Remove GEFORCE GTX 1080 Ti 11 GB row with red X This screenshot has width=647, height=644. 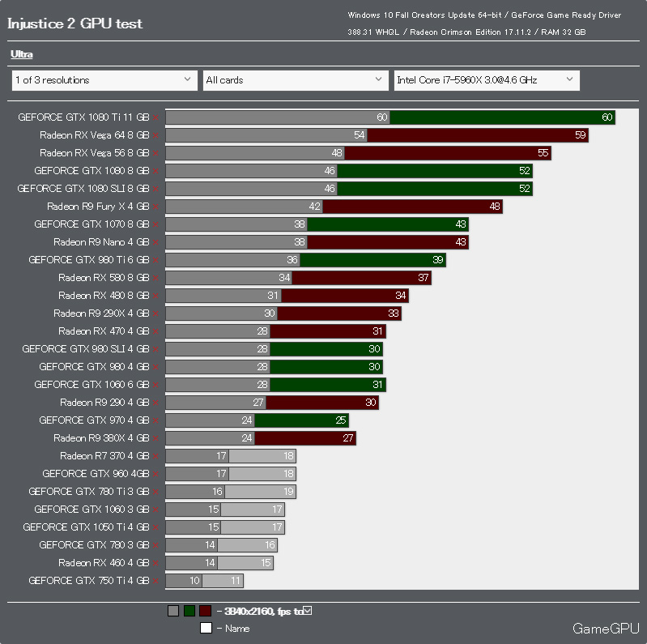click(155, 117)
